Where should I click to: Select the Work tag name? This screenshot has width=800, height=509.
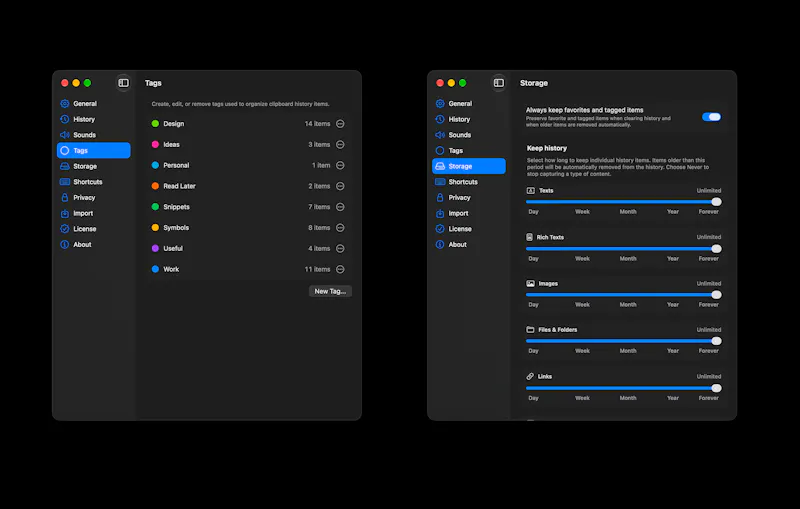coord(171,269)
